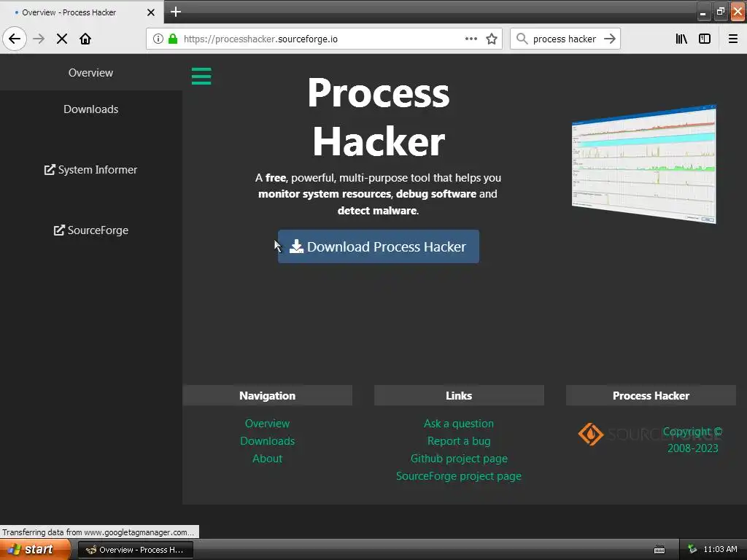Click the Report a bug link

click(459, 441)
